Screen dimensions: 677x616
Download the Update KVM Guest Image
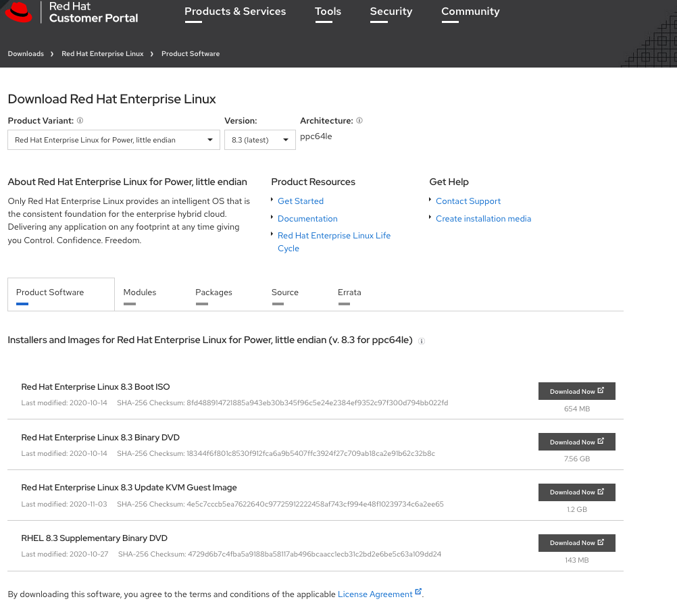point(576,492)
